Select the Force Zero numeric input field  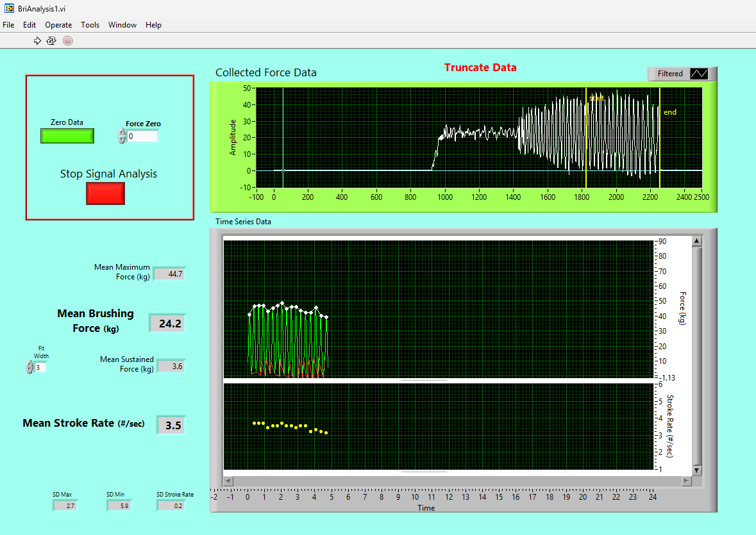click(x=142, y=136)
